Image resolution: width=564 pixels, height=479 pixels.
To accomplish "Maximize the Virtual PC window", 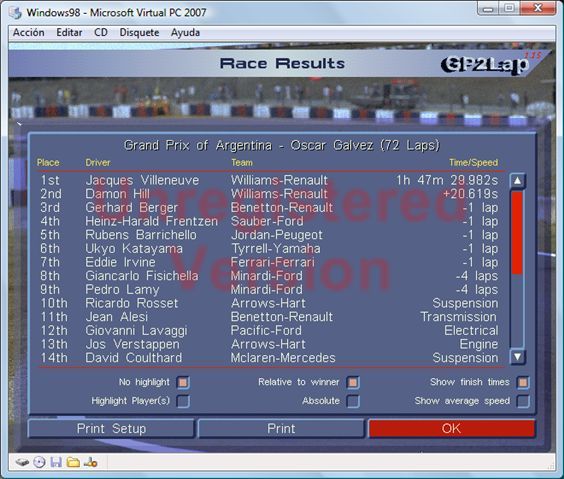I will 509,9.
